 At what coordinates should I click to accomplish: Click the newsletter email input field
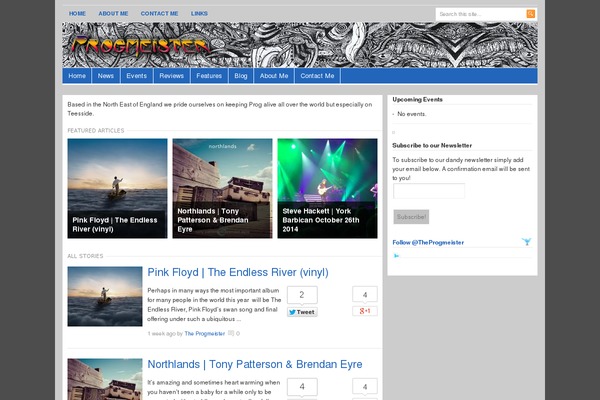click(429, 191)
